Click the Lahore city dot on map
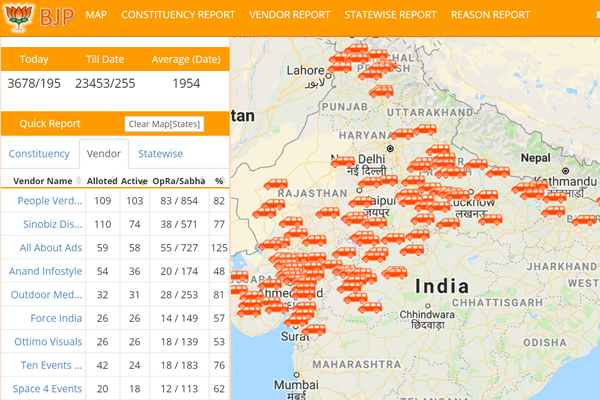 point(328,76)
